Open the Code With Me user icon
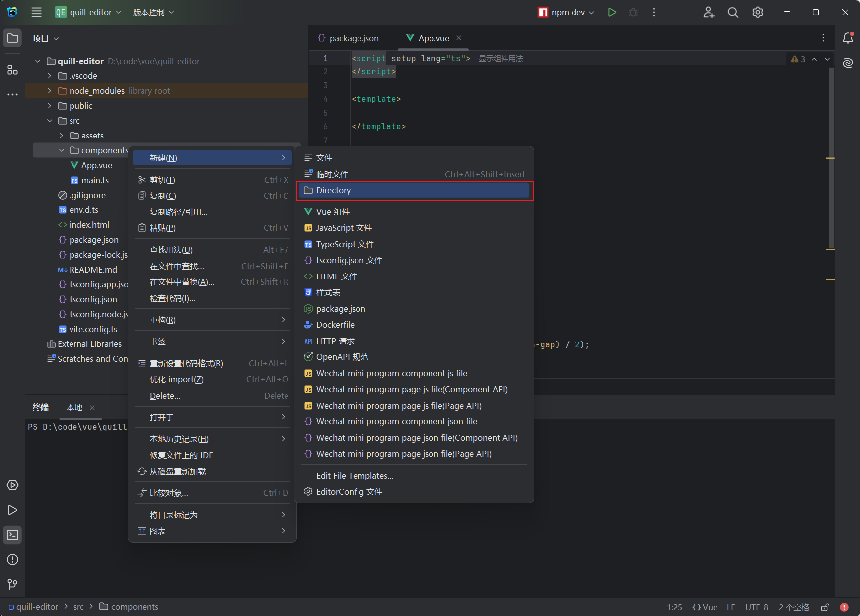 (709, 12)
